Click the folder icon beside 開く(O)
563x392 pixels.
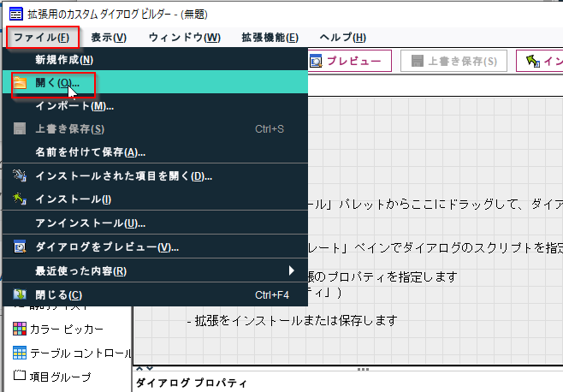(20, 83)
